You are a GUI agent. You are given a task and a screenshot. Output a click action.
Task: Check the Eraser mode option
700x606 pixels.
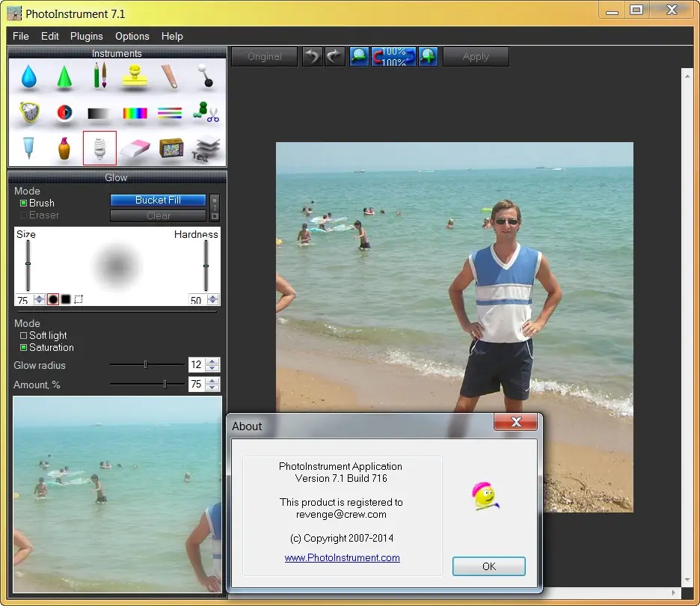(x=24, y=215)
